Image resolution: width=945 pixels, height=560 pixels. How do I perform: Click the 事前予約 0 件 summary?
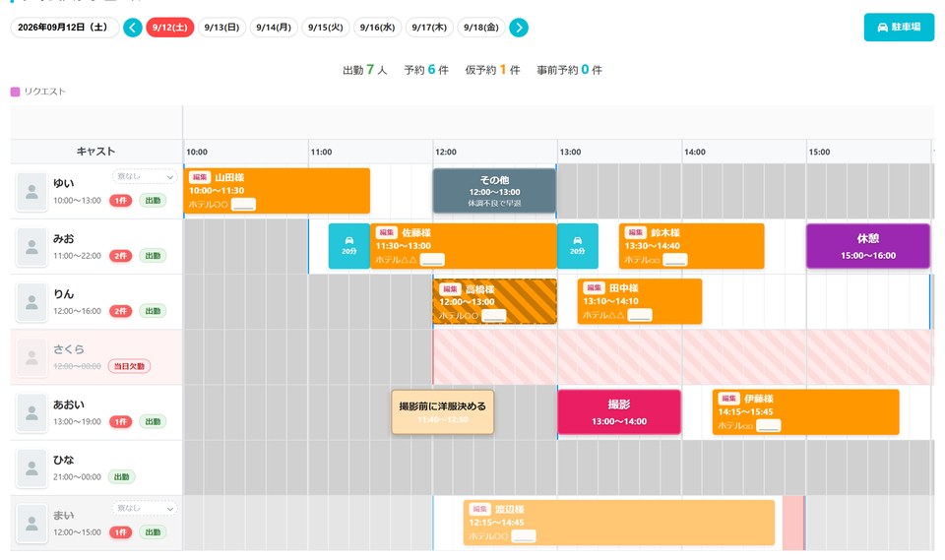(x=570, y=70)
